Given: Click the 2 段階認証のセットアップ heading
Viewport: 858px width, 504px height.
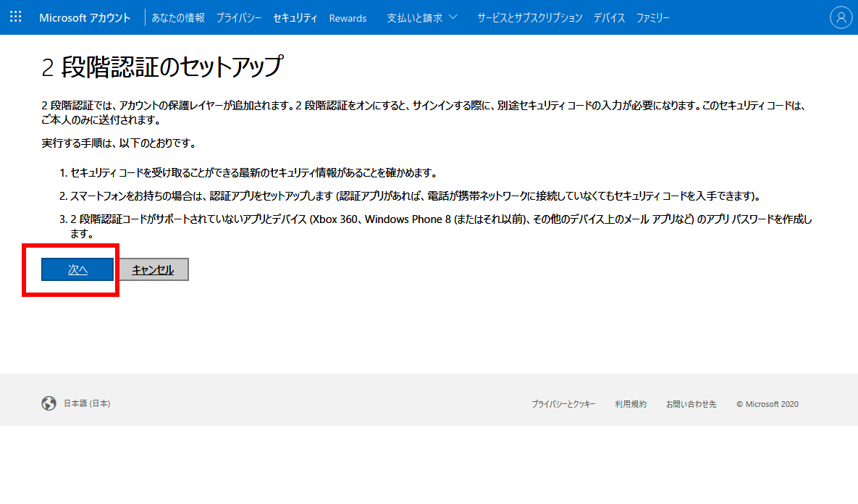Looking at the screenshot, I should [161, 67].
